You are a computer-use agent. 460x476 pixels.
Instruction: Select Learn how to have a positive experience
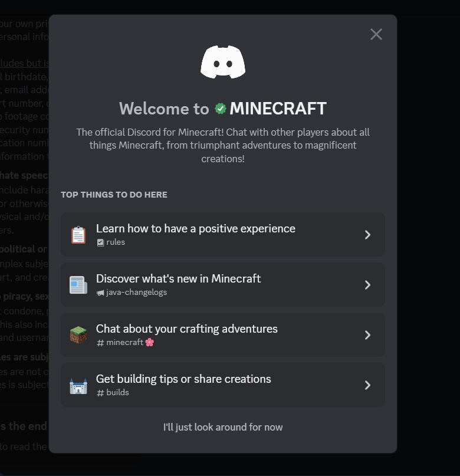(x=223, y=235)
